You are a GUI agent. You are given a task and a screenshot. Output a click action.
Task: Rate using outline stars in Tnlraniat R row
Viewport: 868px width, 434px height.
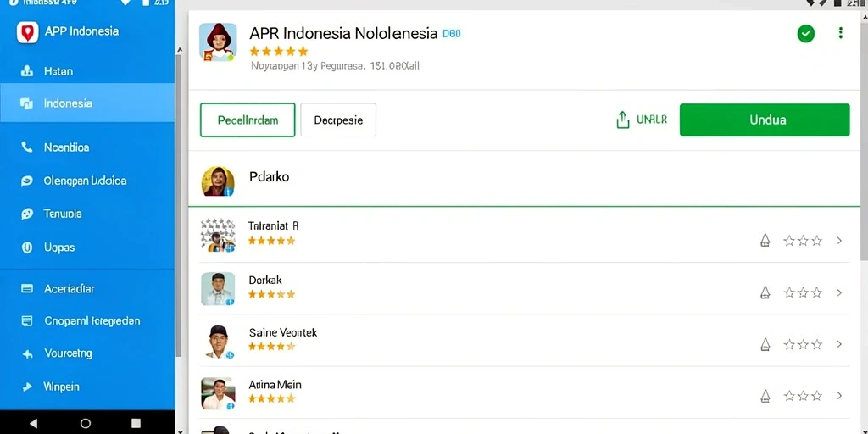[x=803, y=240]
